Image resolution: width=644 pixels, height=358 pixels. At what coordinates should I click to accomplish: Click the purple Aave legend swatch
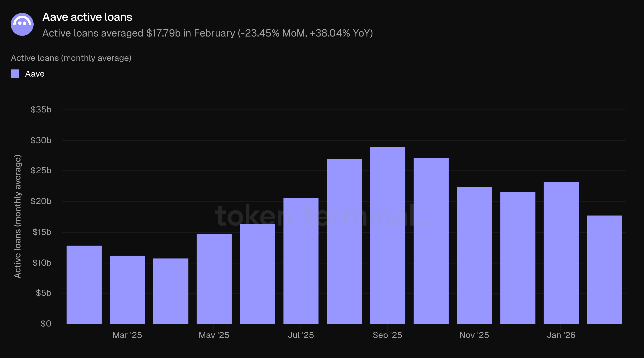15,74
